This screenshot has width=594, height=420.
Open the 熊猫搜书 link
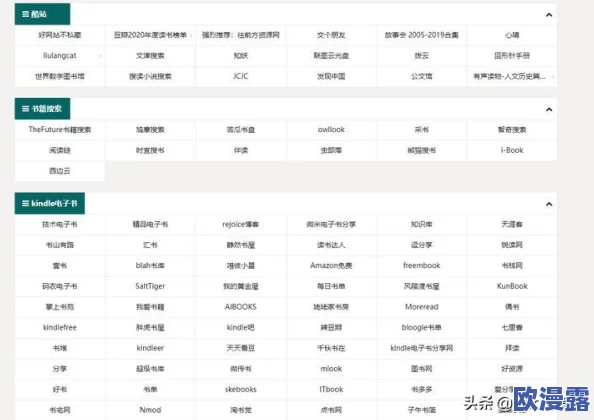(x=422, y=150)
